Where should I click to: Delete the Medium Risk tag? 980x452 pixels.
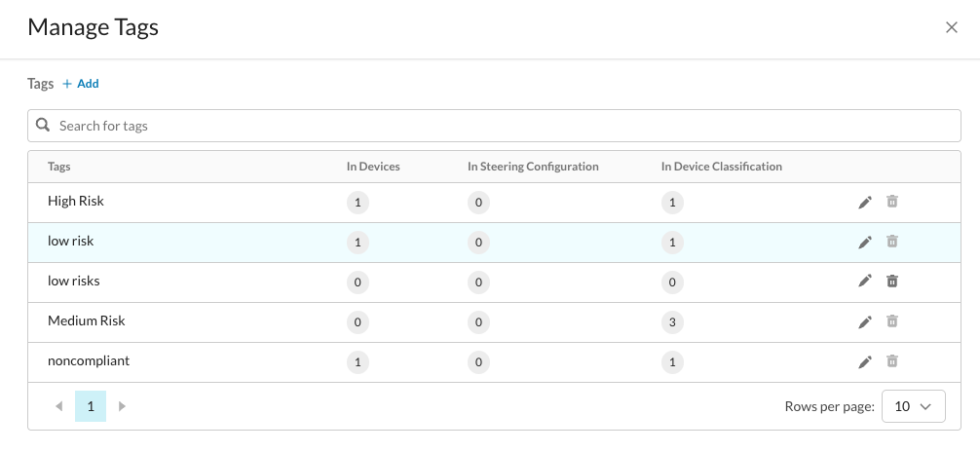pos(892,321)
